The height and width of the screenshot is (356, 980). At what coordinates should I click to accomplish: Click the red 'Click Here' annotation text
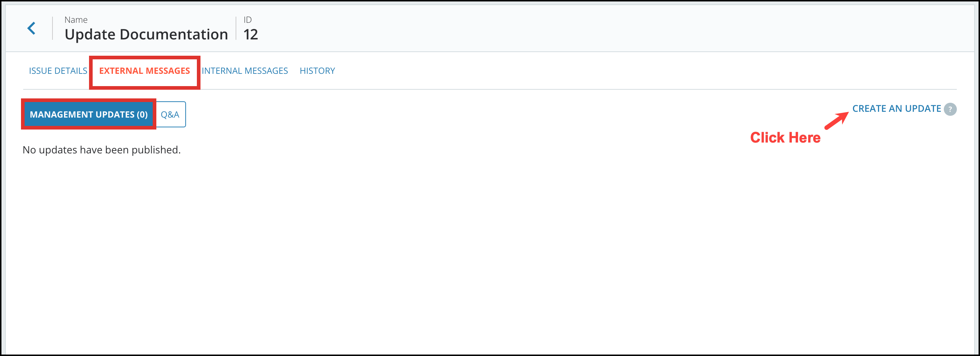click(785, 138)
